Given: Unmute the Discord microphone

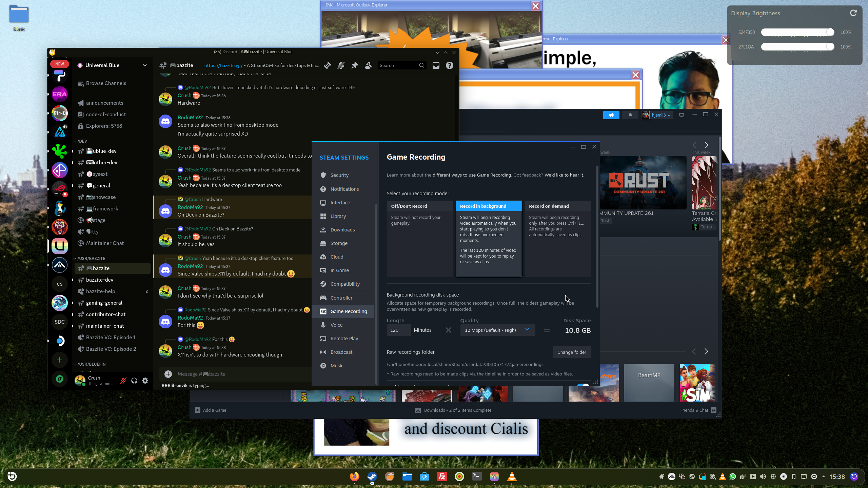Looking at the screenshot, I should [123, 381].
